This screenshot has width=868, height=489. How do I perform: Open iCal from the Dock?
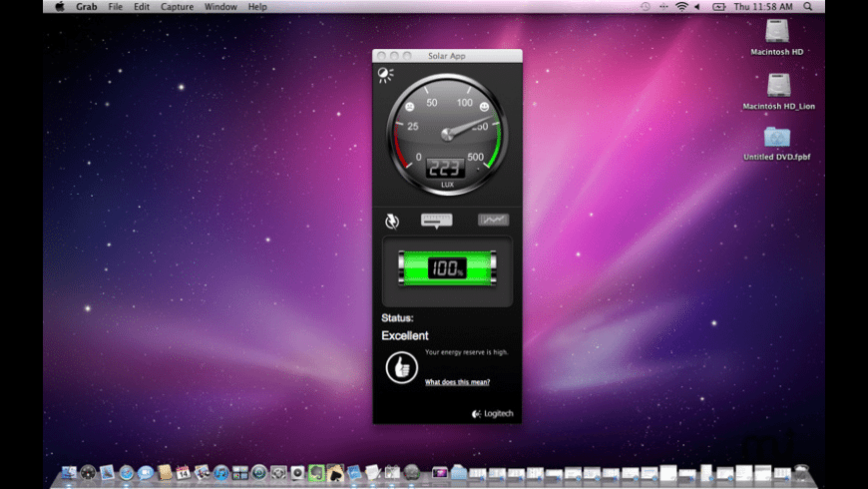click(x=183, y=472)
